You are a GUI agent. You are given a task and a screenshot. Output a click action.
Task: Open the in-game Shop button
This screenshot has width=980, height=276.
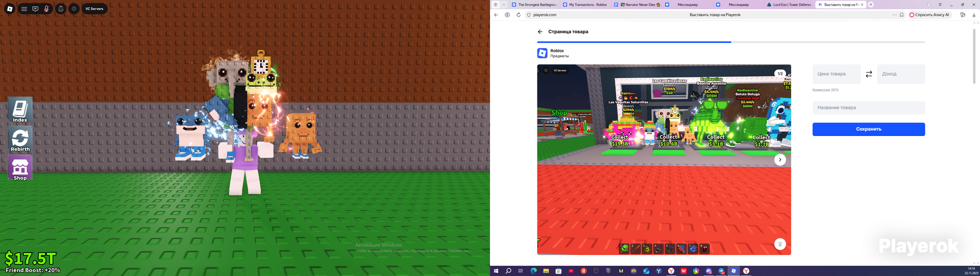pos(20,168)
